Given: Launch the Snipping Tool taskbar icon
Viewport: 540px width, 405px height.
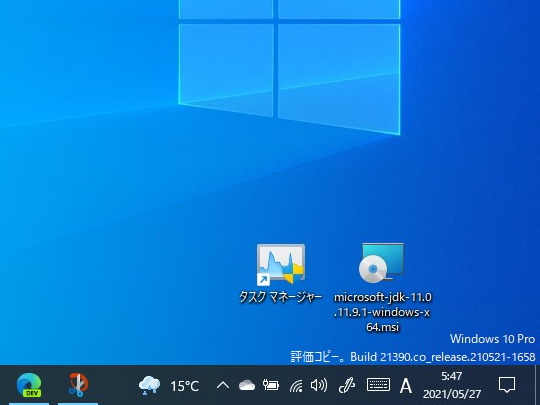Looking at the screenshot, I should 78,385.
